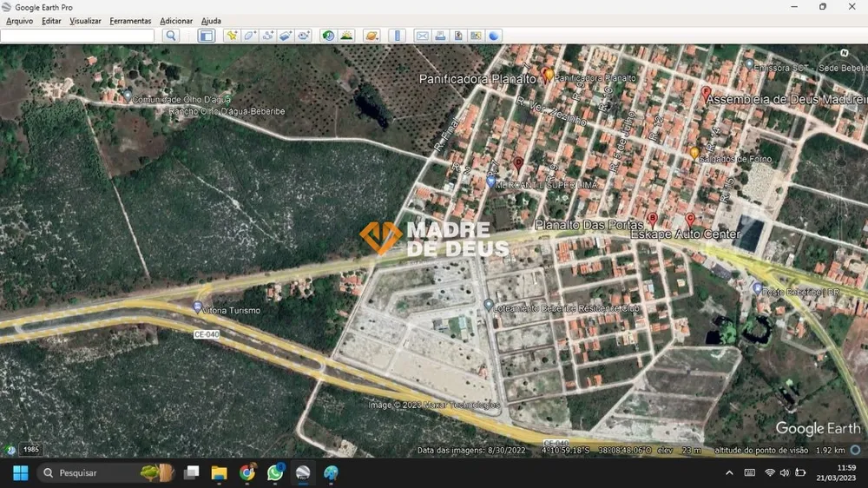Image resolution: width=868 pixels, height=488 pixels.
Task: Click the Posto Beberibe BR marker
Action: click(x=757, y=288)
